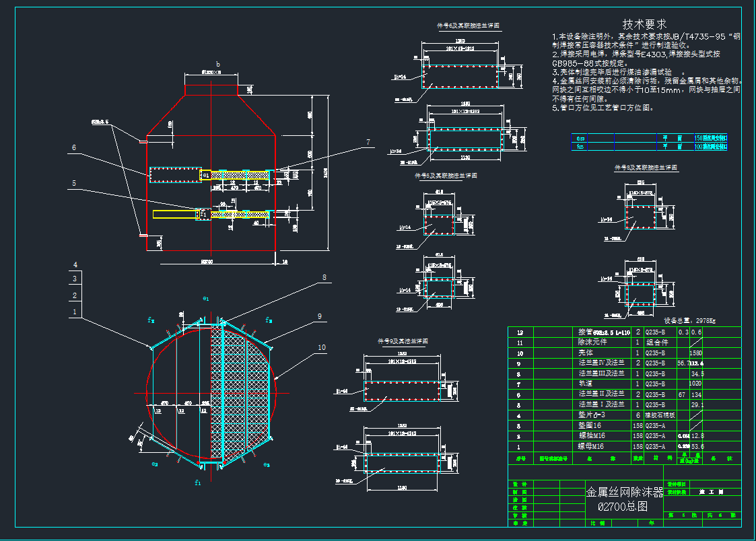Click the 壳体 name cell in parts list
The height and width of the screenshot is (541, 756).
[586, 353]
